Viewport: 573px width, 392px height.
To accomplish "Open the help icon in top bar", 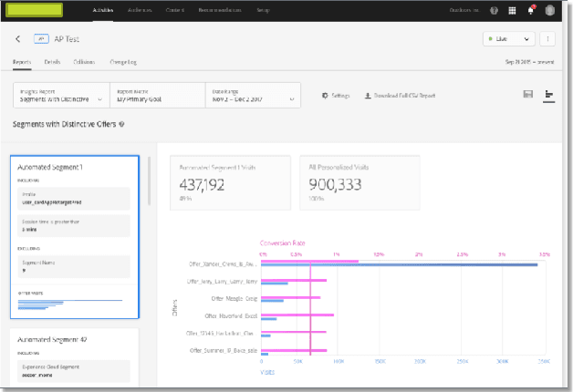I will point(494,11).
